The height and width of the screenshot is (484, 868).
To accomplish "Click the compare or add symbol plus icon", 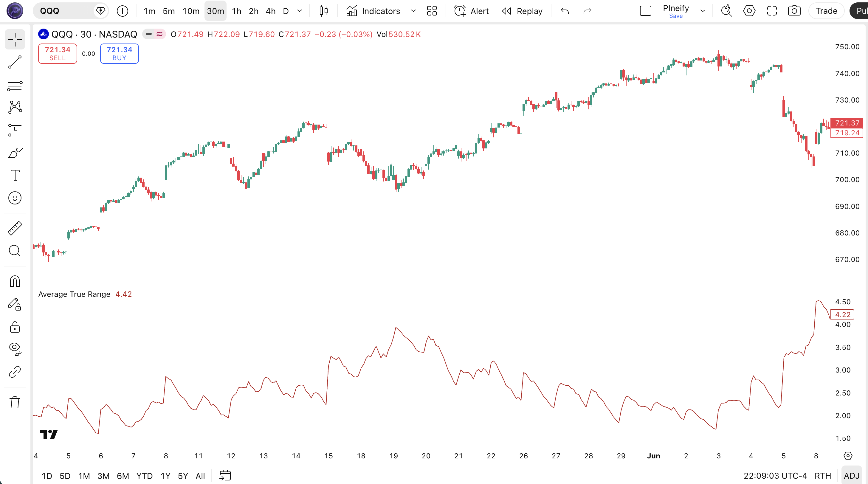I will pyautogui.click(x=122, y=11).
